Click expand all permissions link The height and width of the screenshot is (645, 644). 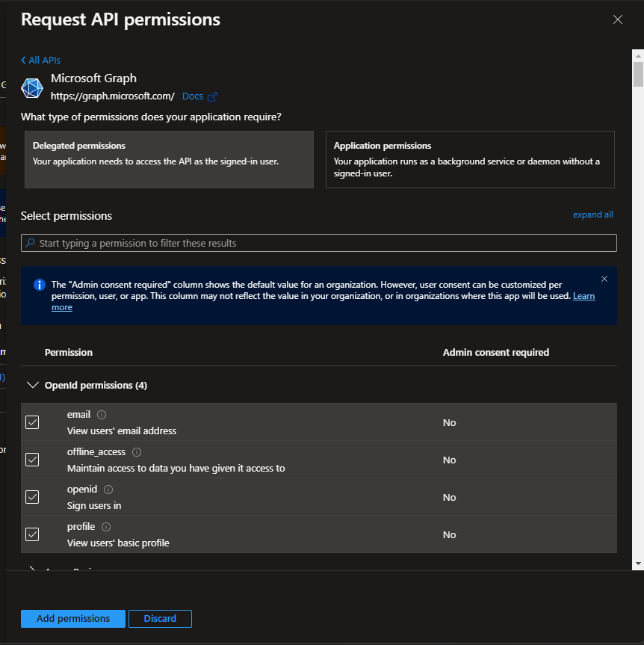[x=592, y=215]
